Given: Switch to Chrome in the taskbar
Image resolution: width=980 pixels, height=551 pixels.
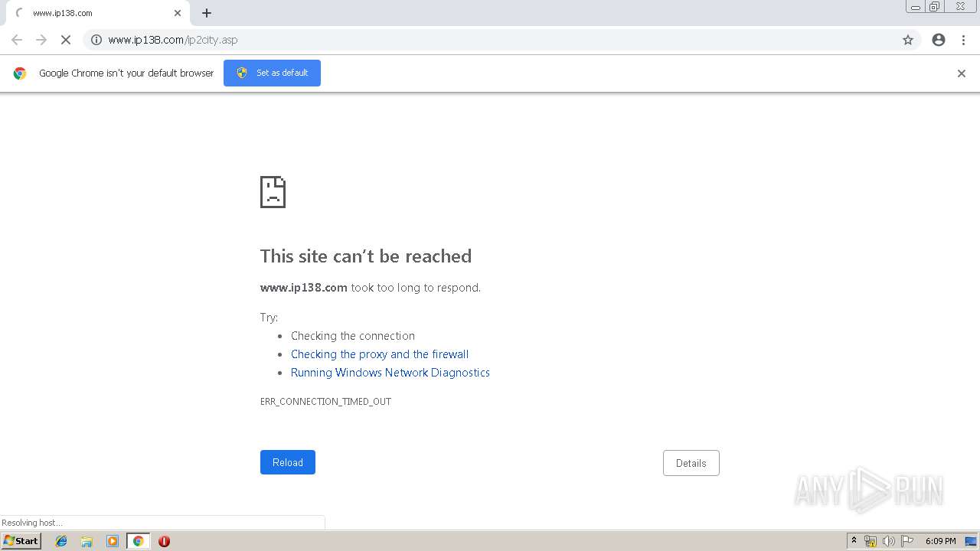Looking at the screenshot, I should [x=138, y=541].
